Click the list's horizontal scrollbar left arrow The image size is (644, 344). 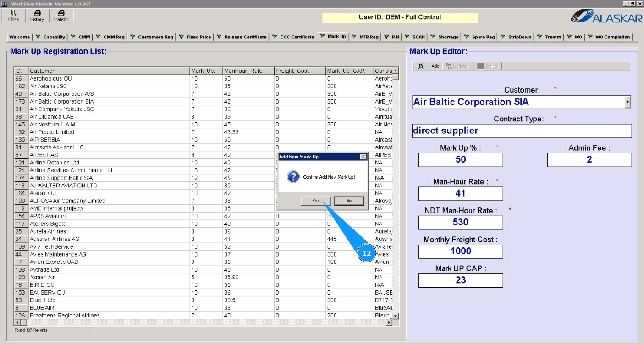[17, 322]
